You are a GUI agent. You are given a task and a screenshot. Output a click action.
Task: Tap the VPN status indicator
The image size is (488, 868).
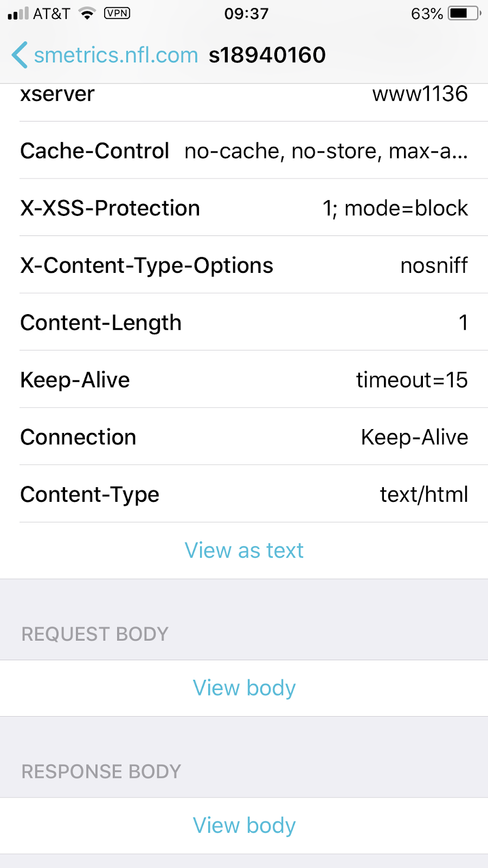tap(117, 13)
